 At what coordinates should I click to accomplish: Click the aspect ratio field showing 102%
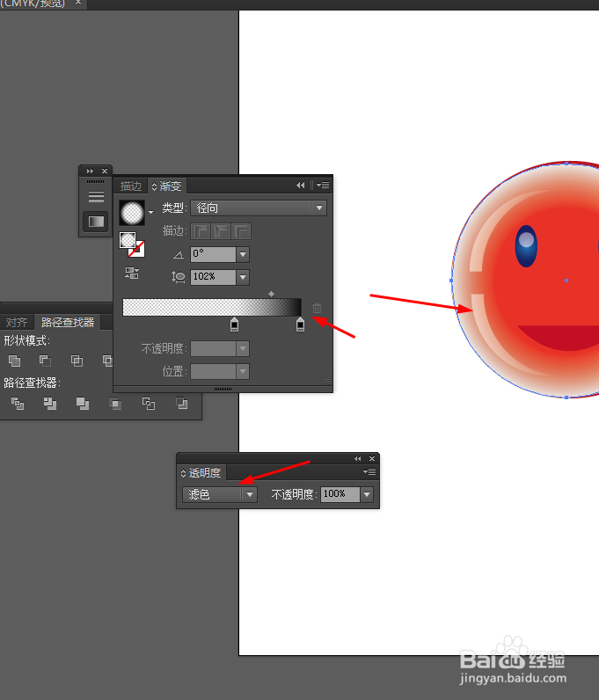213,277
